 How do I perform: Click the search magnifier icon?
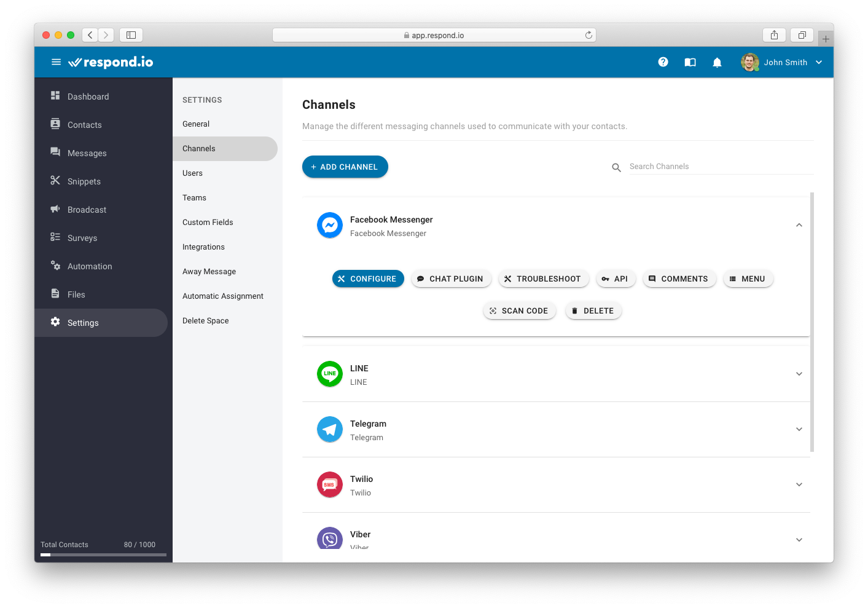(616, 167)
